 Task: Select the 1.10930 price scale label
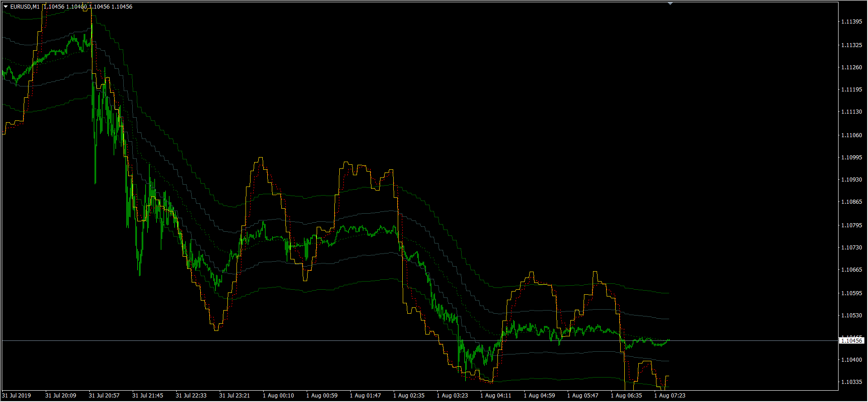click(x=851, y=180)
